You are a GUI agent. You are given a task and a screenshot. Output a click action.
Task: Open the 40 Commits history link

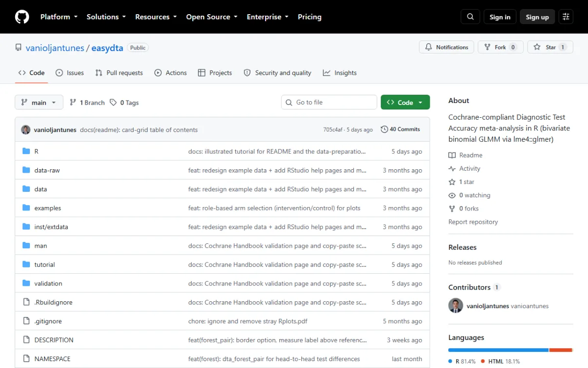coord(400,130)
